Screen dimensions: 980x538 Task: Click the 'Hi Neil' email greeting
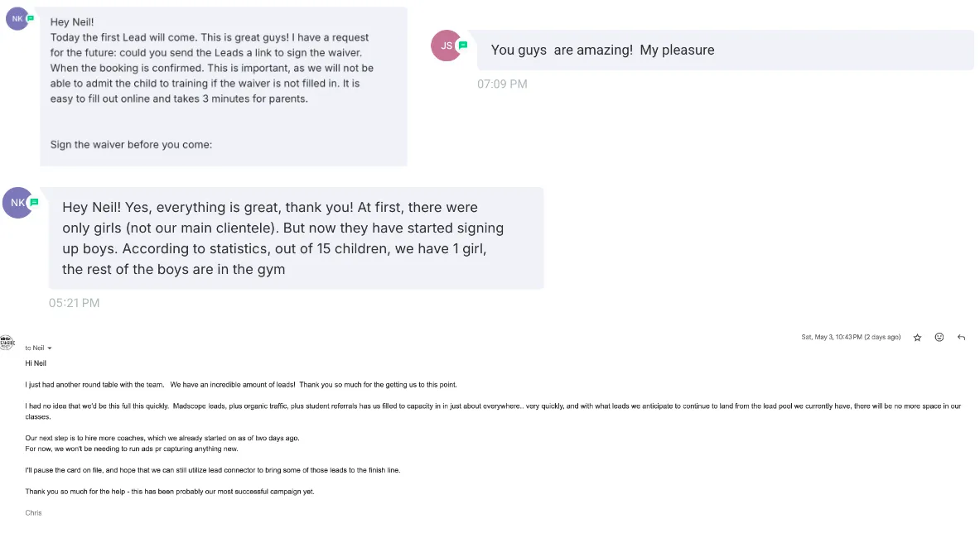tap(36, 363)
